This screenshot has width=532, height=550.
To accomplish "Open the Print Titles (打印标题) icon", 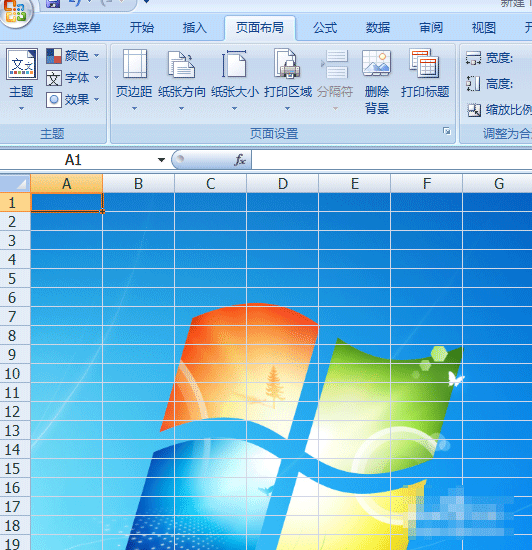I will [424, 63].
